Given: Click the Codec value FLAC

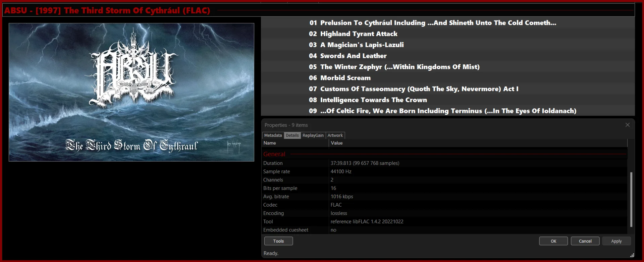Looking at the screenshot, I should [336, 205].
